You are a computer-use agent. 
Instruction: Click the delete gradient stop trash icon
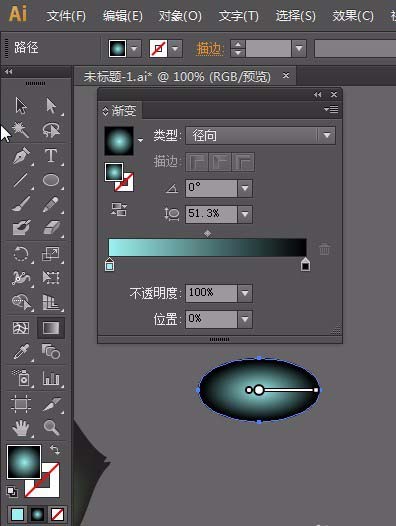[324, 249]
